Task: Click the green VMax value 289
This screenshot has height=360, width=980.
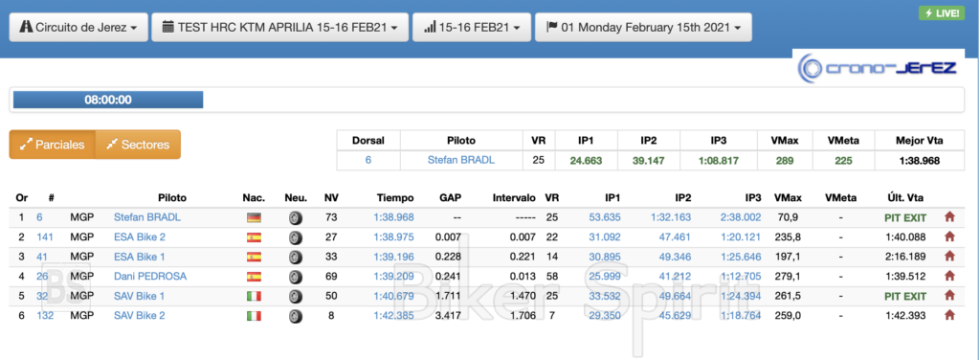Action: coord(785,161)
